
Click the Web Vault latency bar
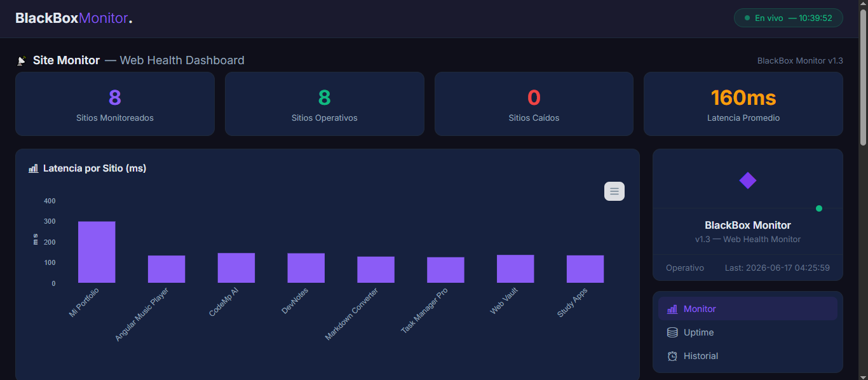click(x=515, y=269)
